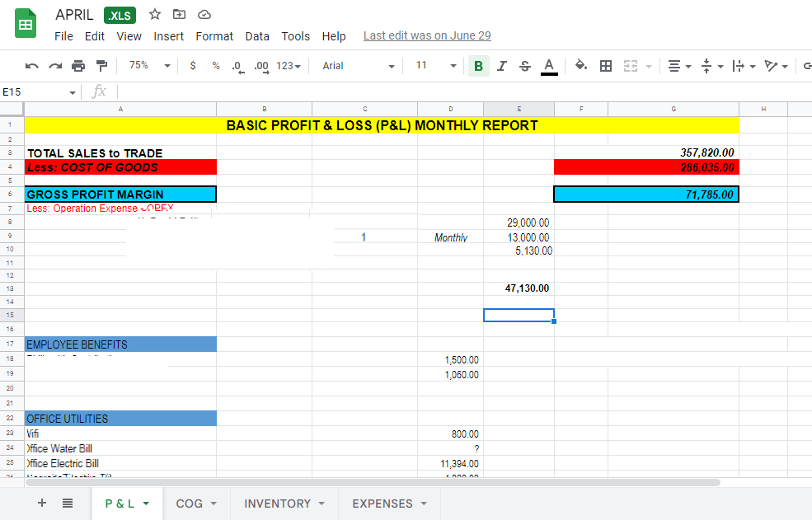The height and width of the screenshot is (520, 812).
Task: Click the Undo arrow icon
Action: point(31,66)
